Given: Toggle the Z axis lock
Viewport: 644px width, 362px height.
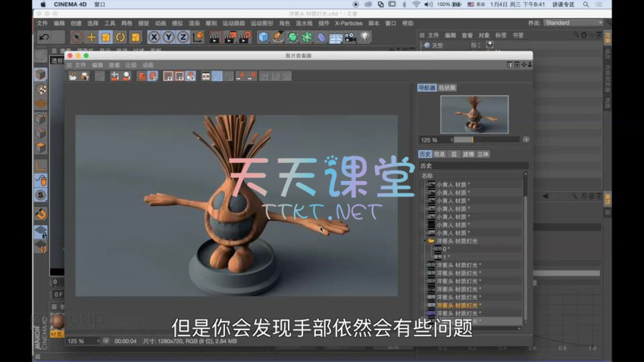Looking at the screenshot, I should pyautogui.click(x=183, y=37).
